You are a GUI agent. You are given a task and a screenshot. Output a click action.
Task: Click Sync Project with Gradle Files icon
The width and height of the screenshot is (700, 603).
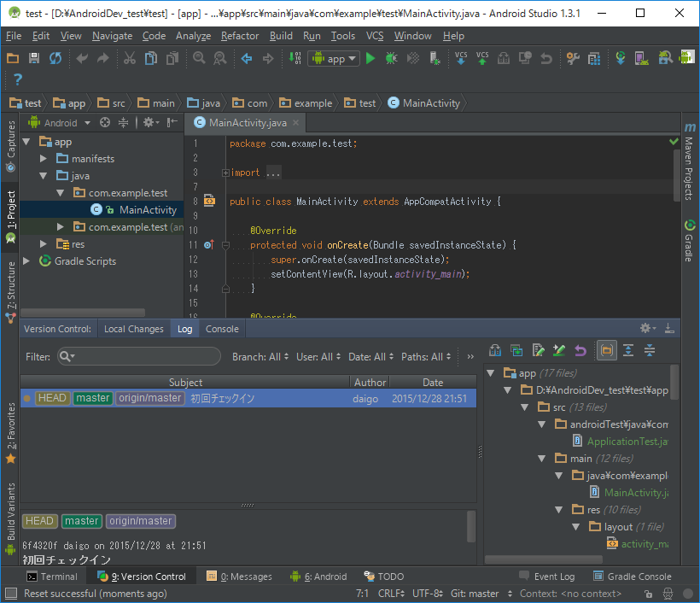tap(621, 58)
